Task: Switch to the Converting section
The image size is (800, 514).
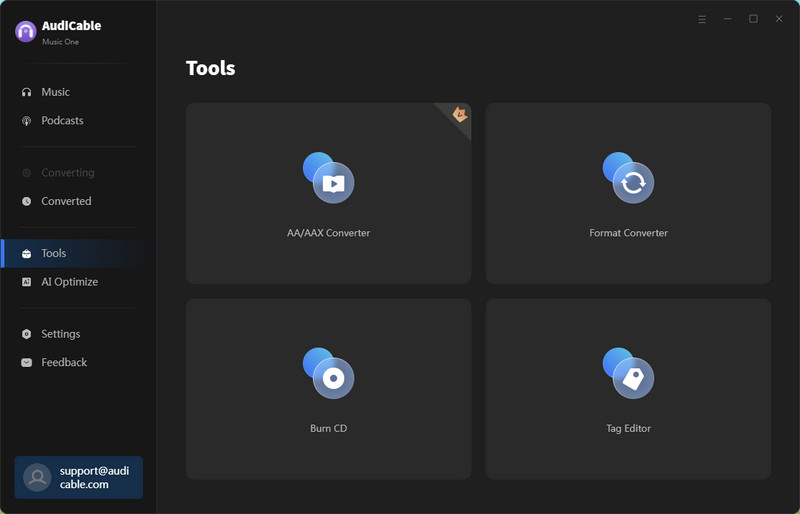Action: [x=67, y=173]
